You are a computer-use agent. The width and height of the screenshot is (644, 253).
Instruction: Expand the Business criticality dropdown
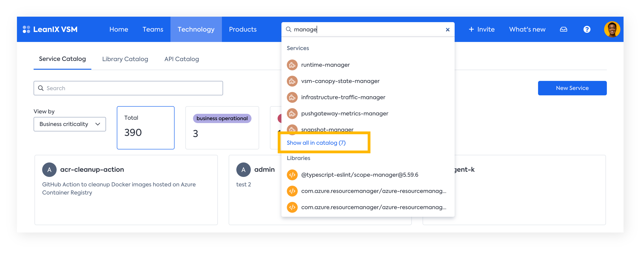[x=70, y=124]
